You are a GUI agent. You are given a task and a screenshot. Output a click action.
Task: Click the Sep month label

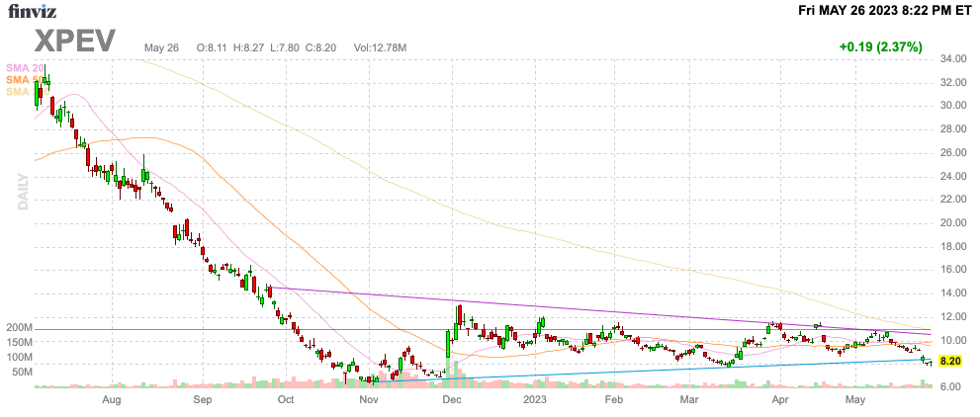(x=203, y=399)
